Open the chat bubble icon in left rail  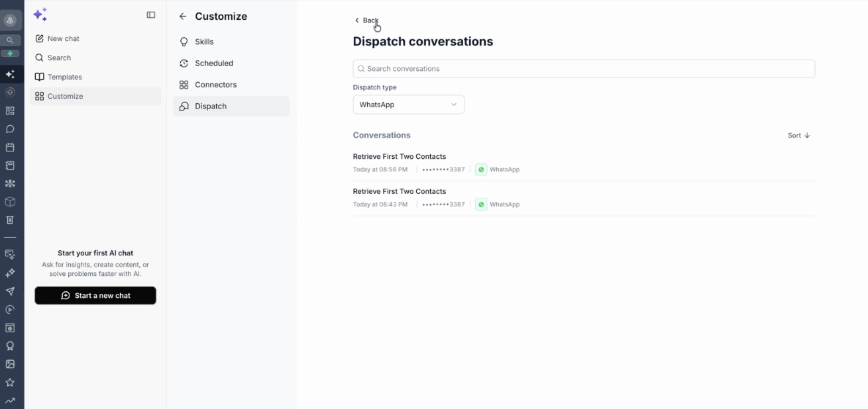(10, 129)
